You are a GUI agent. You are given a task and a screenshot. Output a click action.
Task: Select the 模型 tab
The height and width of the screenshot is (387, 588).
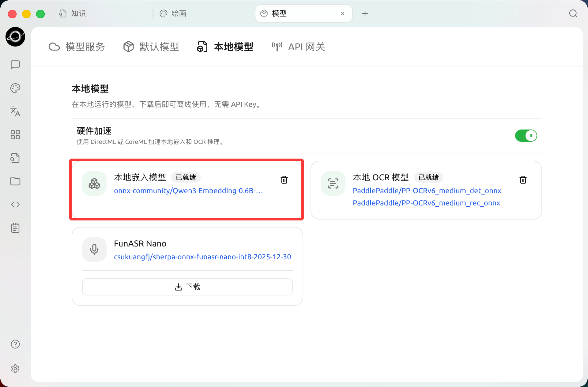(303, 13)
